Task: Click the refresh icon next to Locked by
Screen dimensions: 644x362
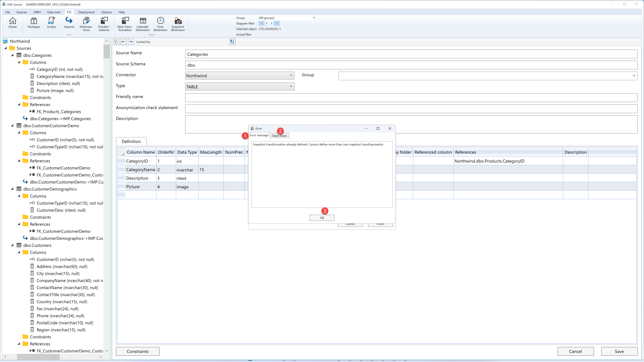Action: [x=232, y=42]
